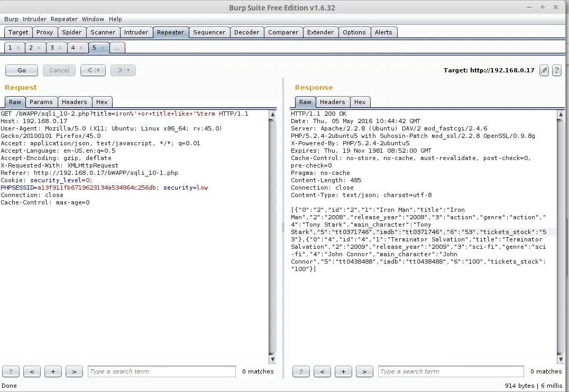Show request Params tab
569x392 pixels.
[x=41, y=102]
